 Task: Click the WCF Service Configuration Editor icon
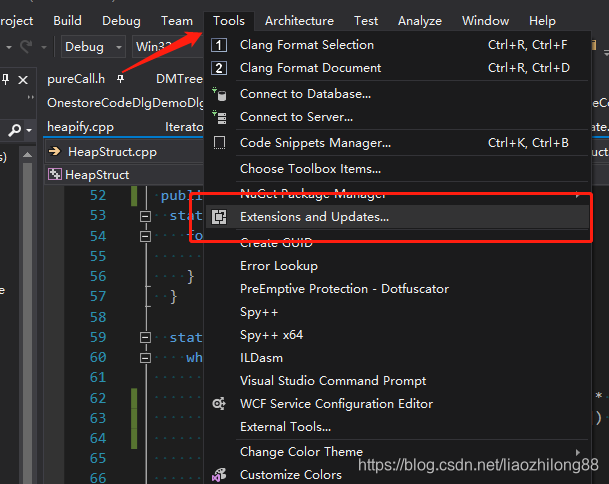coord(219,404)
